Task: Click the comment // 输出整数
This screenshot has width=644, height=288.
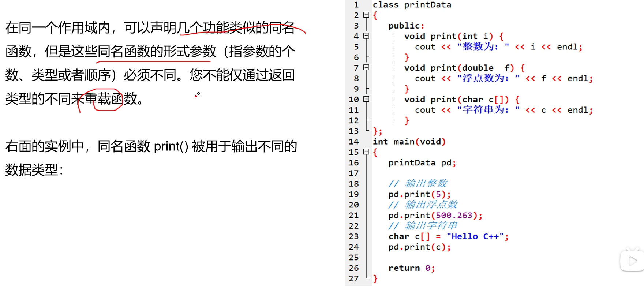Action: point(418,184)
